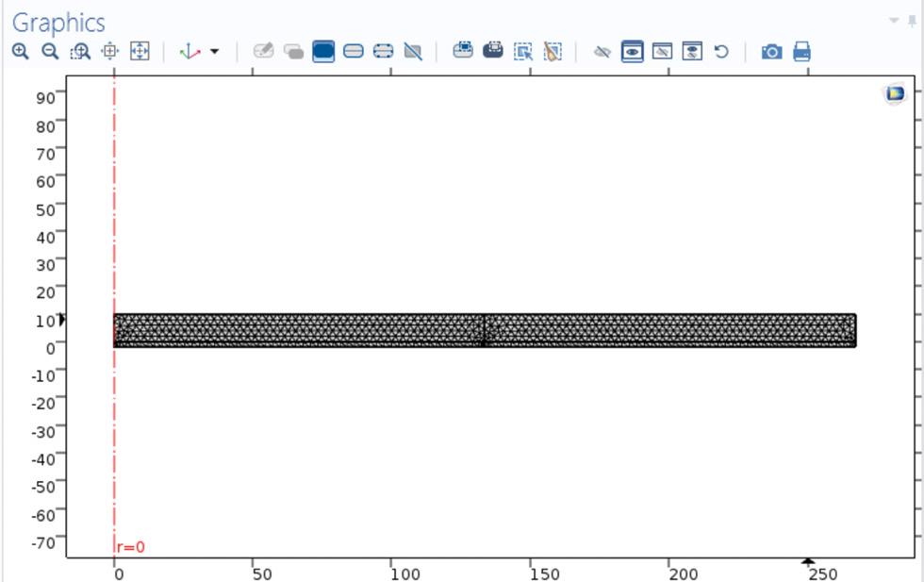This screenshot has height=582, width=924.
Task: Click the circular arrow Reset Hiding icon
Action: click(x=721, y=51)
